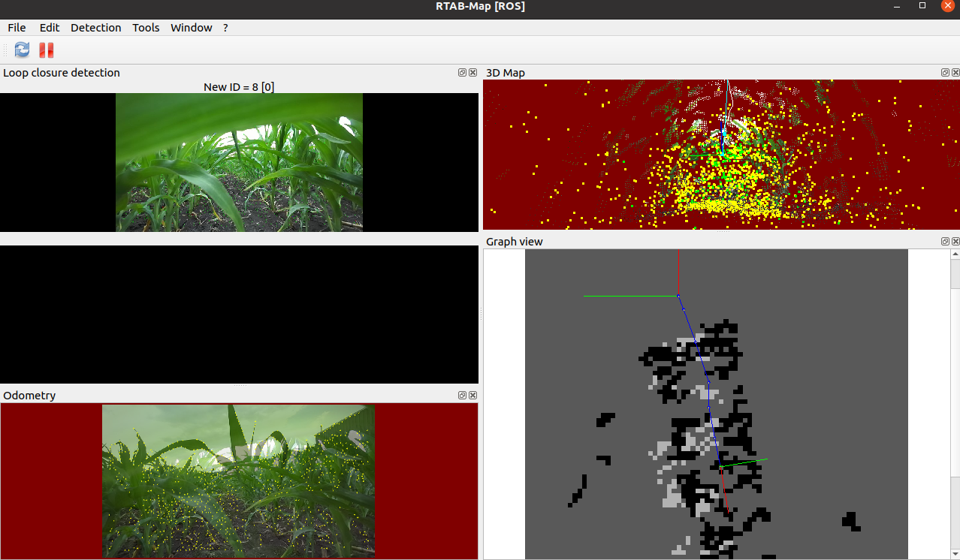The height and width of the screenshot is (560, 960).
Task: Click the odometry camera image with features
Action: pyautogui.click(x=238, y=480)
